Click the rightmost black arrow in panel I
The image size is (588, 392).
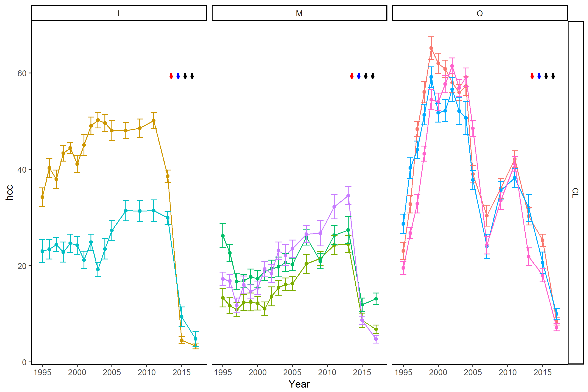pos(192,76)
